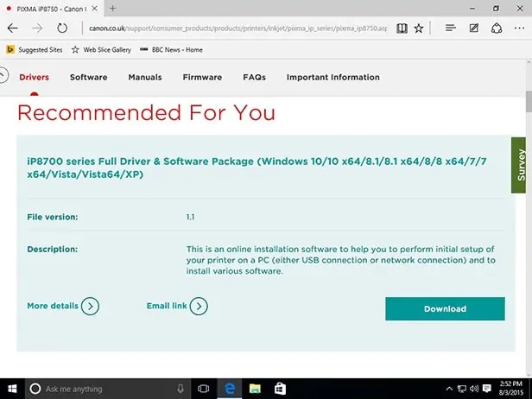
Task: Open the Hub lines icon
Action: 451,28
